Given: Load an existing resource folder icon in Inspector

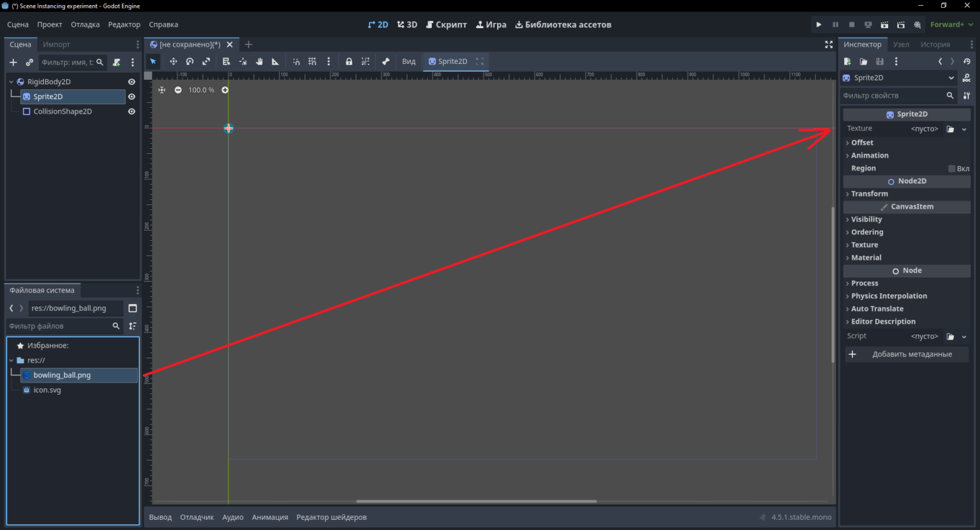Looking at the screenshot, I should coord(863,61).
